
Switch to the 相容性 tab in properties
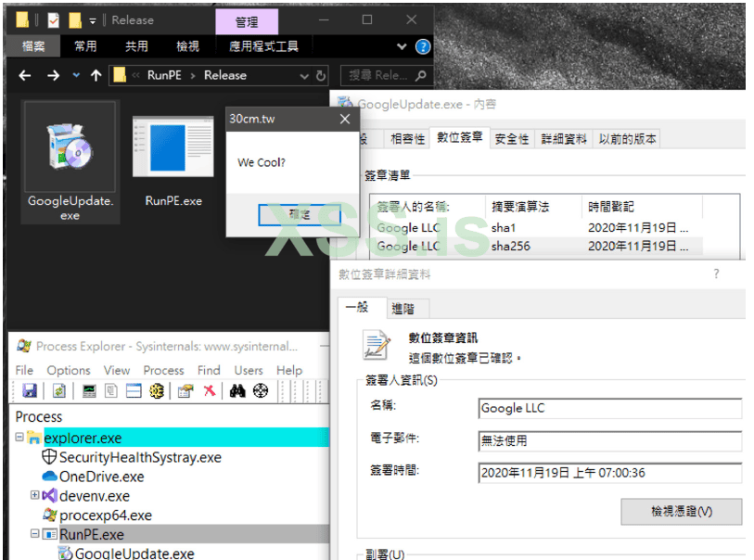(x=407, y=139)
